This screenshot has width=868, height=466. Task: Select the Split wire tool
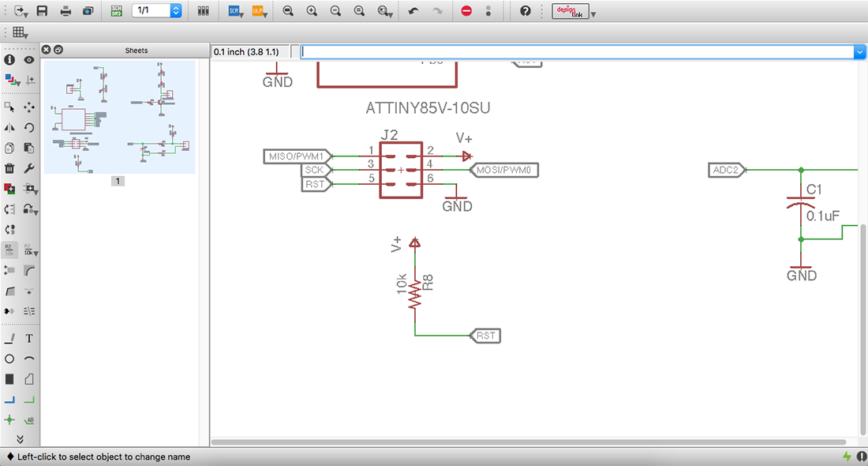pyautogui.click(x=9, y=291)
